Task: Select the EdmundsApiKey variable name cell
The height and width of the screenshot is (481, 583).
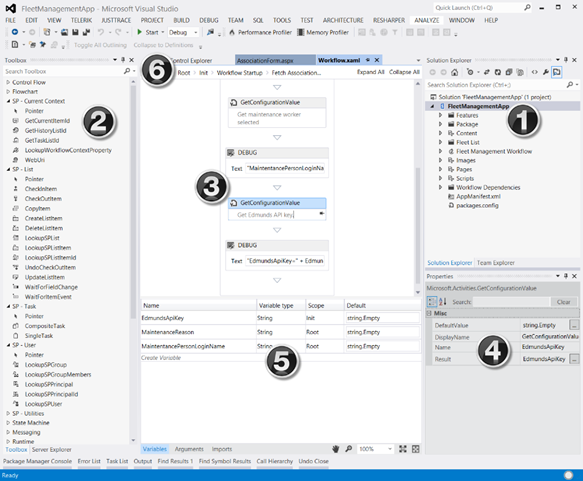Action: click(x=199, y=318)
